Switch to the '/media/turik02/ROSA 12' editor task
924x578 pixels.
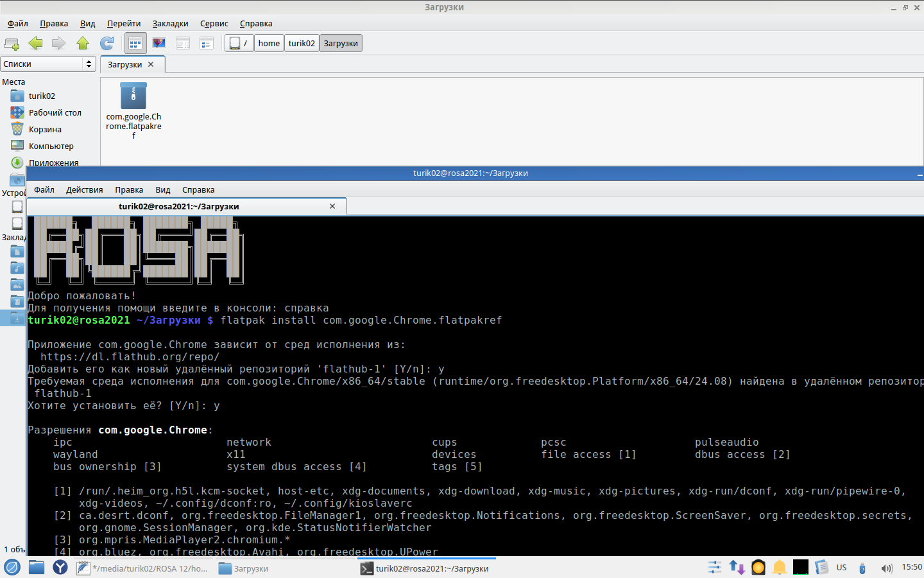[x=142, y=568]
